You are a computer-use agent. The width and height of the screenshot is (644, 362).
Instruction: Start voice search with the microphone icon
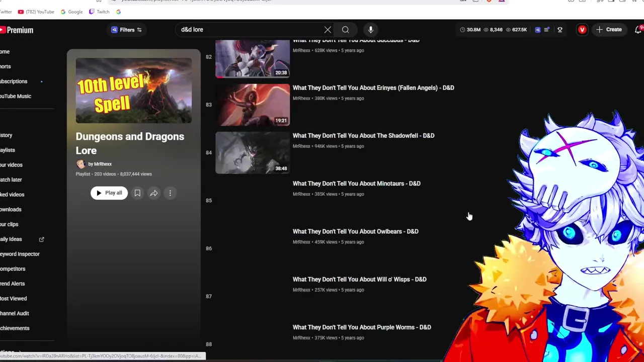(371, 30)
